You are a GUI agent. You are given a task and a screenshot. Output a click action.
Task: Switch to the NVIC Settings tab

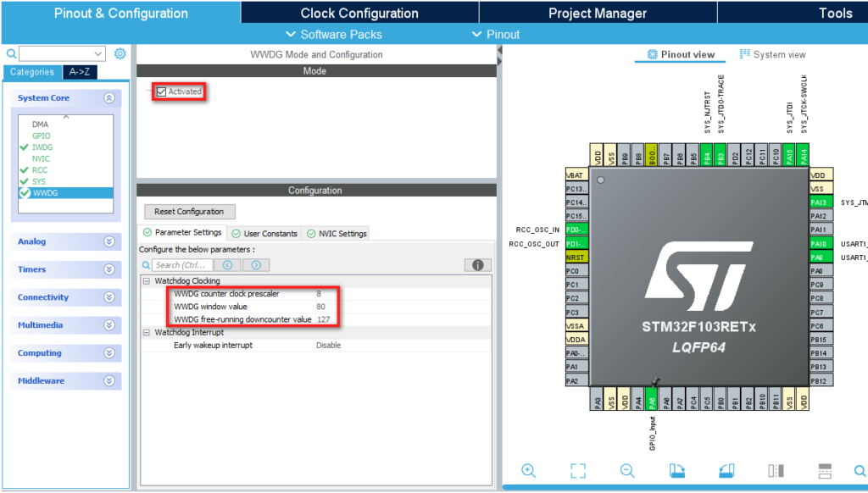pos(337,234)
